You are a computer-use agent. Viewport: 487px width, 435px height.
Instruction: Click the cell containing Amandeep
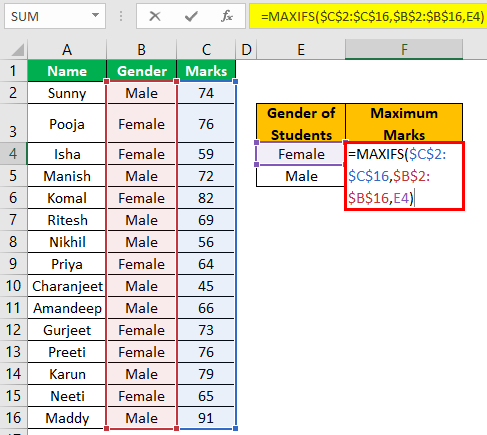pyautogui.click(x=67, y=308)
